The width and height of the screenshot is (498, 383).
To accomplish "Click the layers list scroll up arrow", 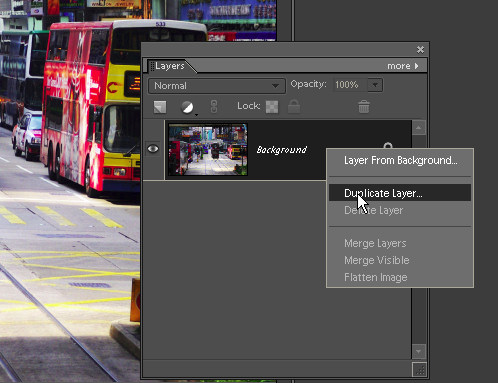I will (419, 128).
